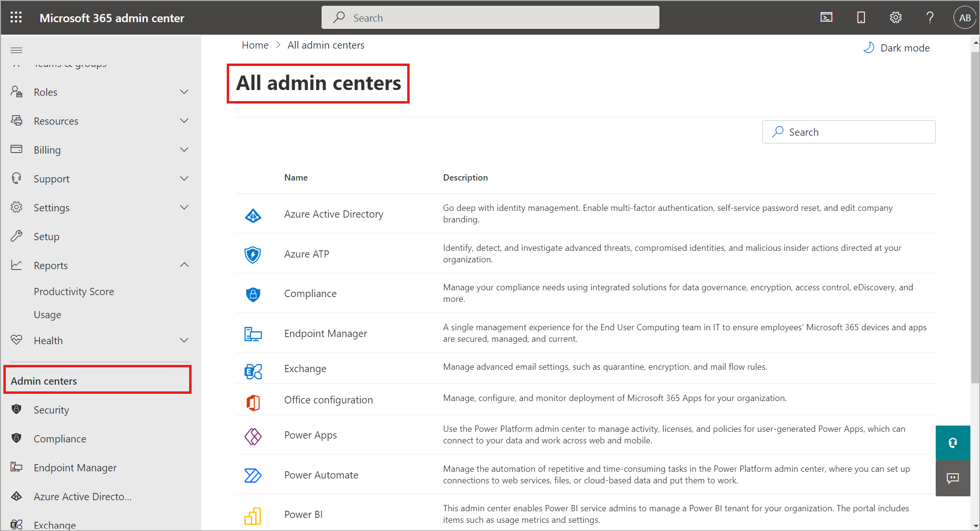Viewport: 980px width, 531px height.
Task: Open Security admin center in sidebar
Action: click(51, 410)
